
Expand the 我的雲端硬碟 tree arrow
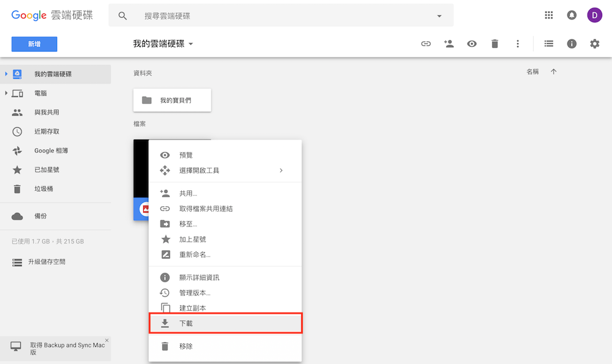coord(6,74)
